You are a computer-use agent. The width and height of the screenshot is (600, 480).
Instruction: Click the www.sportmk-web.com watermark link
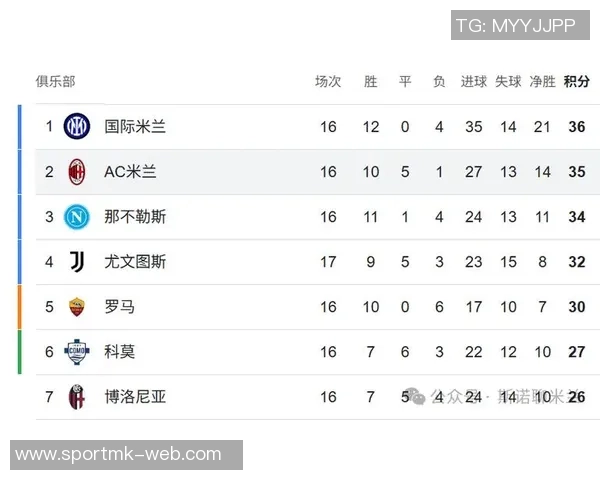(x=119, y=455)
